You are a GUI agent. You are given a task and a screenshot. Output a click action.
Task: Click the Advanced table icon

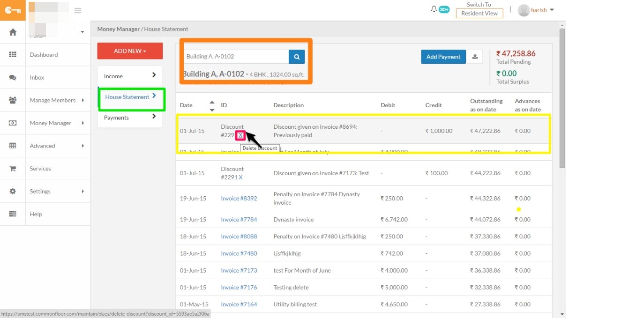pos(13,146)
